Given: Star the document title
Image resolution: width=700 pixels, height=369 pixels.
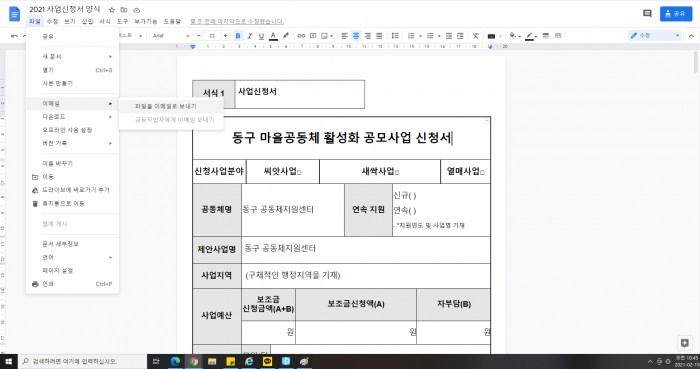Looking at the screenshot, I should (x=112, y=10).
